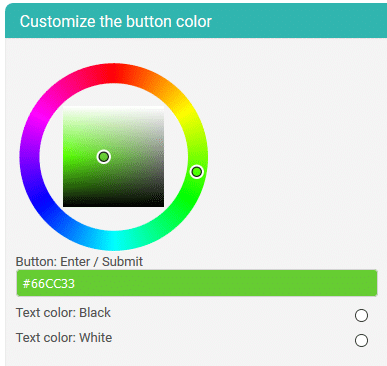The height and width of the screenshot is (366, 387).
Task: Pick the gray tone at the square's right edge
Action: pyautogui.click(x=161, y=157)
